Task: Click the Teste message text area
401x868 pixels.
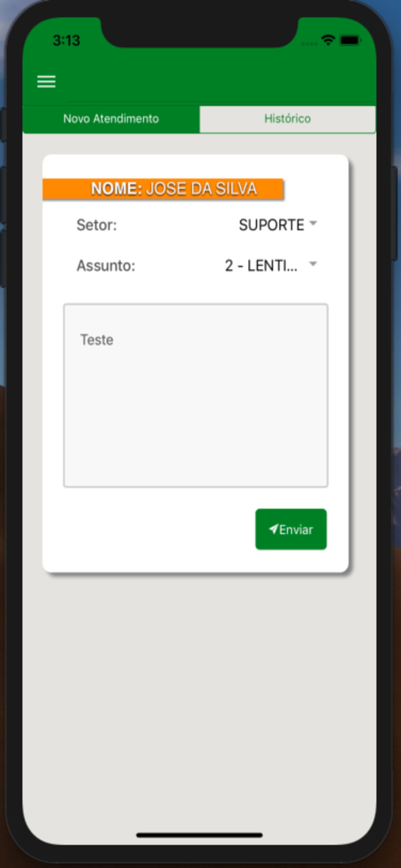Action: (196, 395)
